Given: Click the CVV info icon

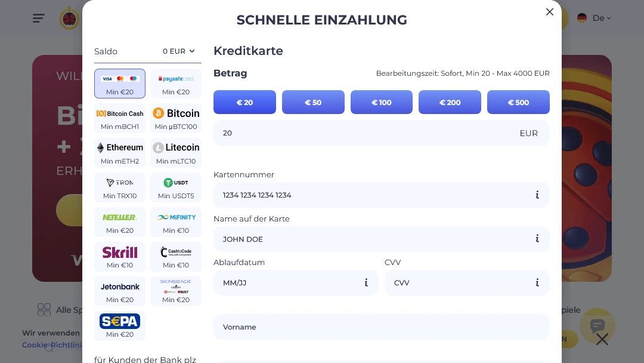Looking at the screenshot, I should click(x=537, y=282).
